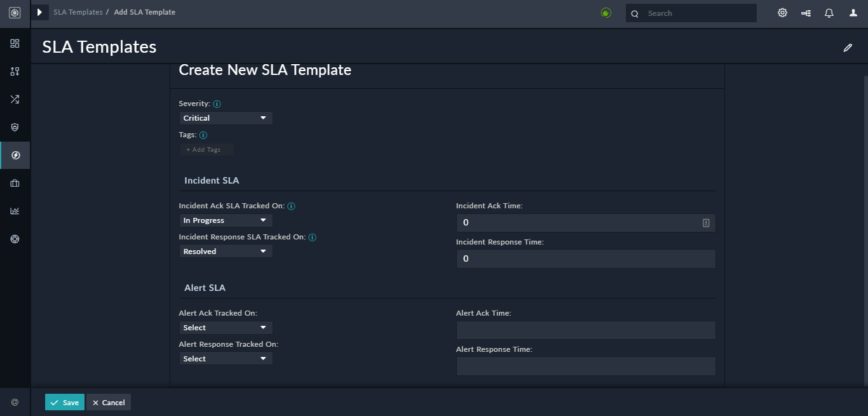Expand the Severity dropdown showing Critical
Viewport: 868px width, 416px height.
[226, 118]
